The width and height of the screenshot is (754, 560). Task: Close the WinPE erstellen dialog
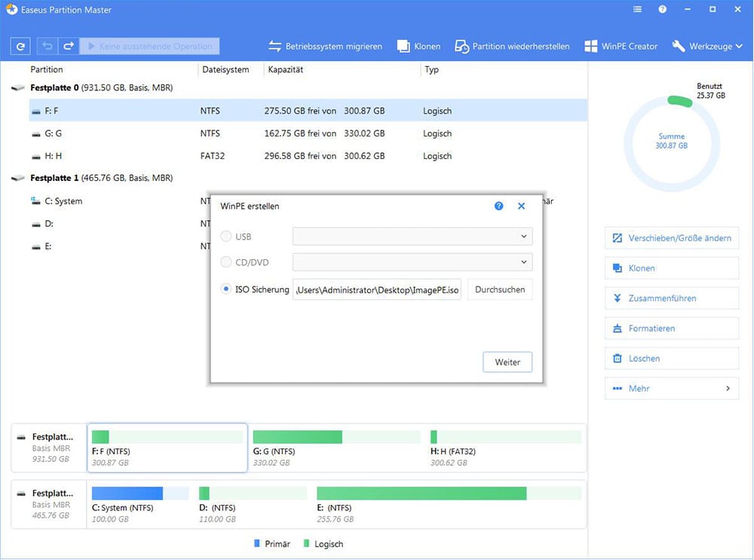click(521, 206)
